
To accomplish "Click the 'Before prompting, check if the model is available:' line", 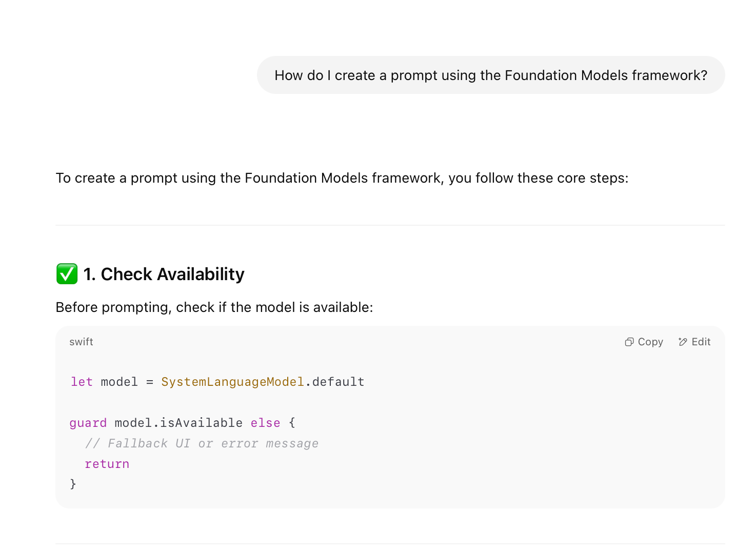I will coord(214,307).
